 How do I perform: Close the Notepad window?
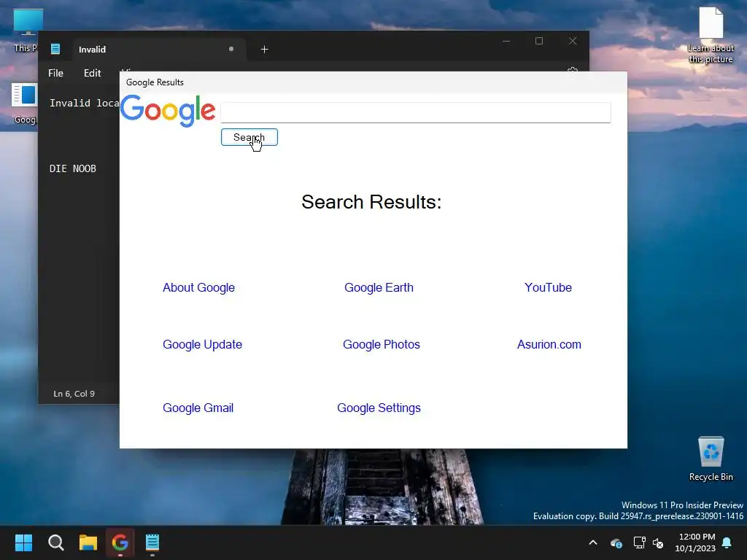point(573,41)
